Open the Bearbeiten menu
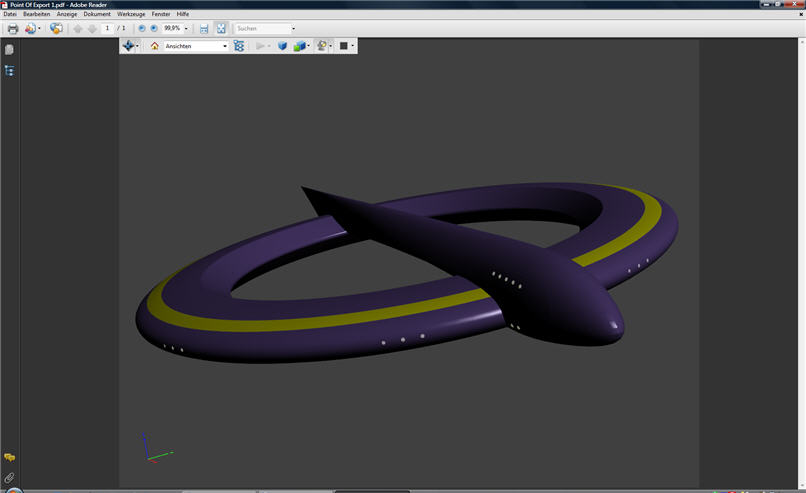Screen dimensions: 806x493 pos(36,14)
